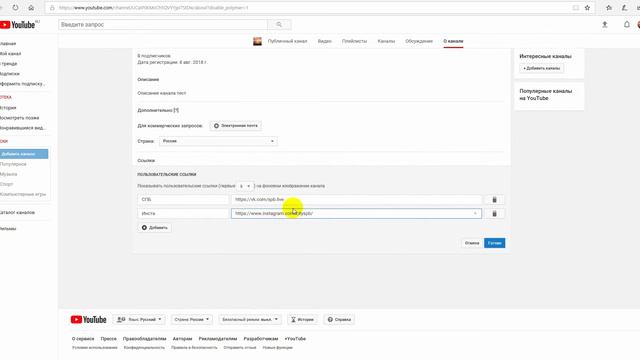Open the 'Безопасный режим: выкл.' dropdown

coord(250,320)
